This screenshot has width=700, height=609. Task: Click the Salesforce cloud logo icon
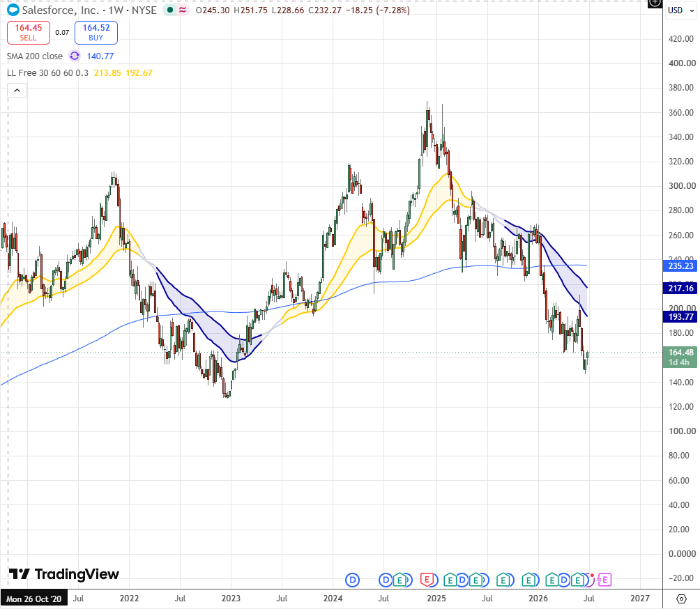(13, 10)
